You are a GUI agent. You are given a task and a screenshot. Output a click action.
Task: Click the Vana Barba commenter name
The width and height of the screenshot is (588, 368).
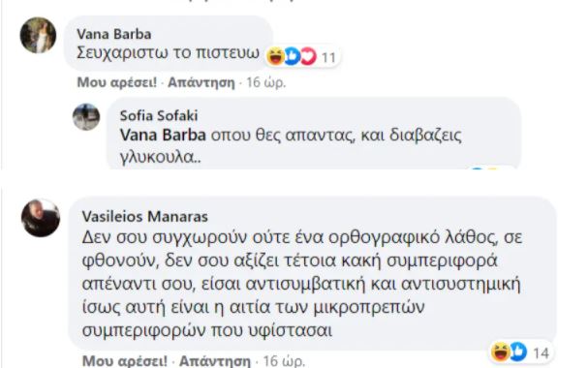tap(114, 34)
